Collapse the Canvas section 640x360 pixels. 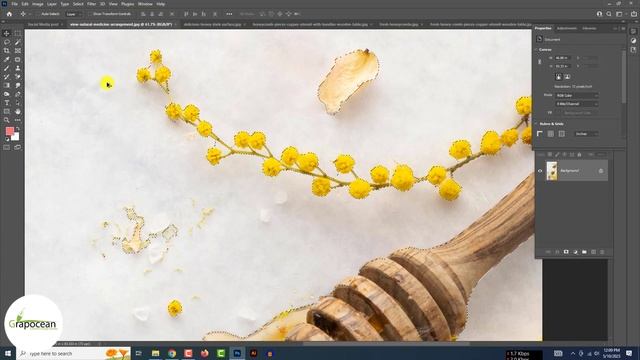point(536,50)
